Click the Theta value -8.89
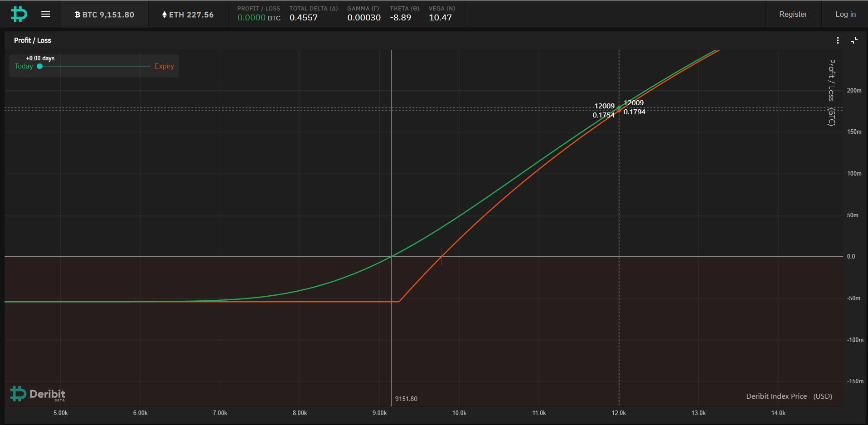The width and height of the screenshot is (868, 425). 401,18
